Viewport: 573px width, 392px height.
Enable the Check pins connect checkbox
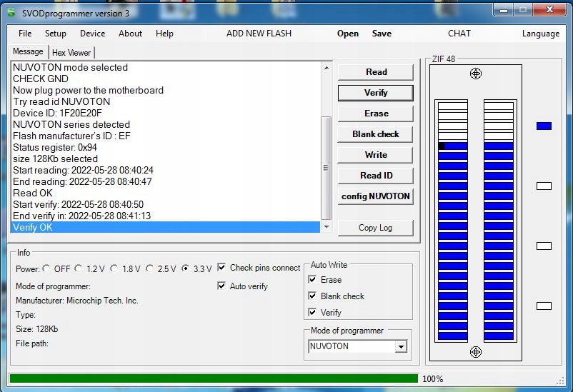click(x=222, y=268)
